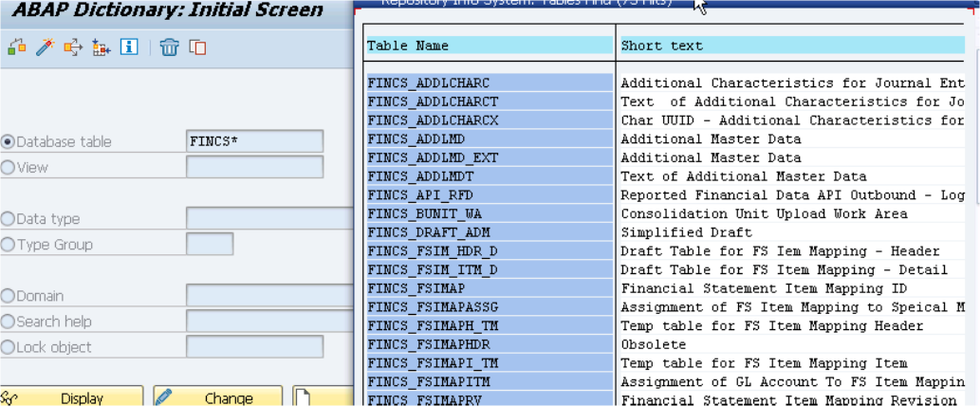The image size is (980, 406).
Task: Select the Domain radio button
Action: (9, 296)
